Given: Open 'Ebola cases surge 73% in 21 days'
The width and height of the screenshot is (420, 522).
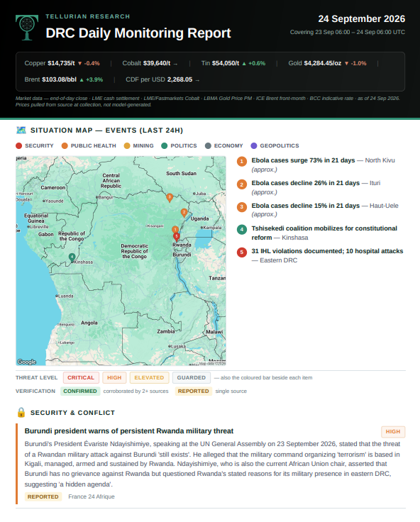Looking at the screenshot, I should pyautogui.click(x=303, y=160).
